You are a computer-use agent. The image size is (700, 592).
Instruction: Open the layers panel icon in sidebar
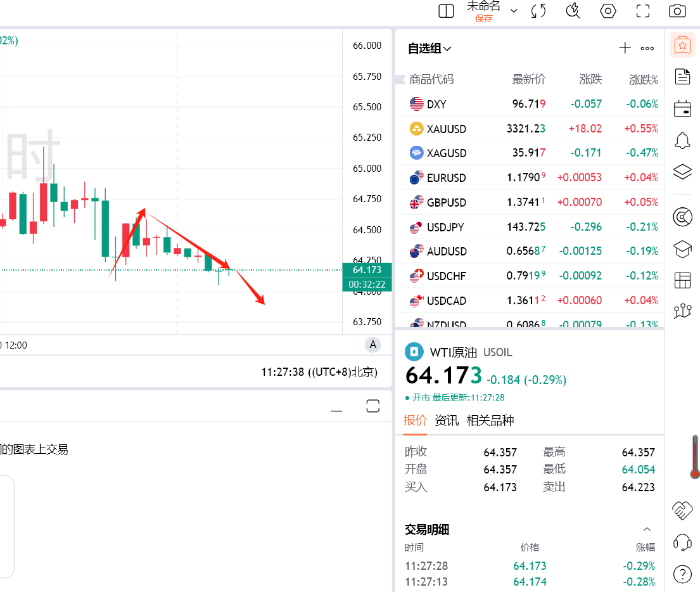(x=682, y=172)
